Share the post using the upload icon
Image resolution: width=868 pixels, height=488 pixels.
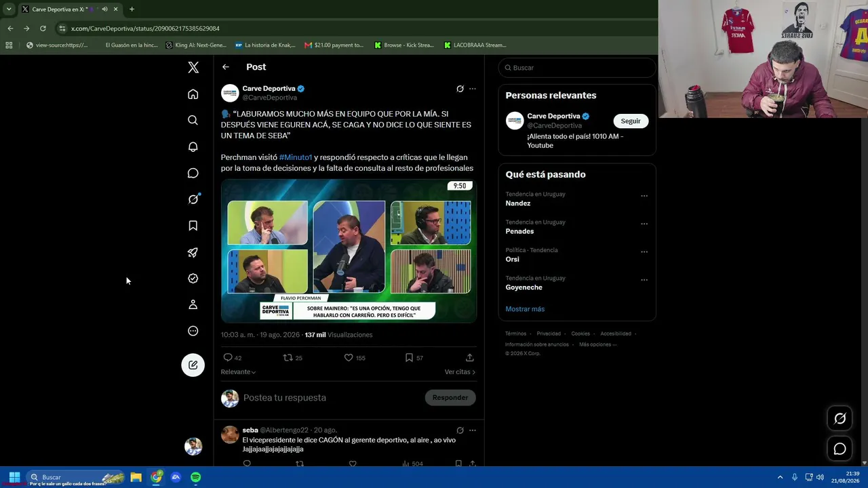[470, 357]
